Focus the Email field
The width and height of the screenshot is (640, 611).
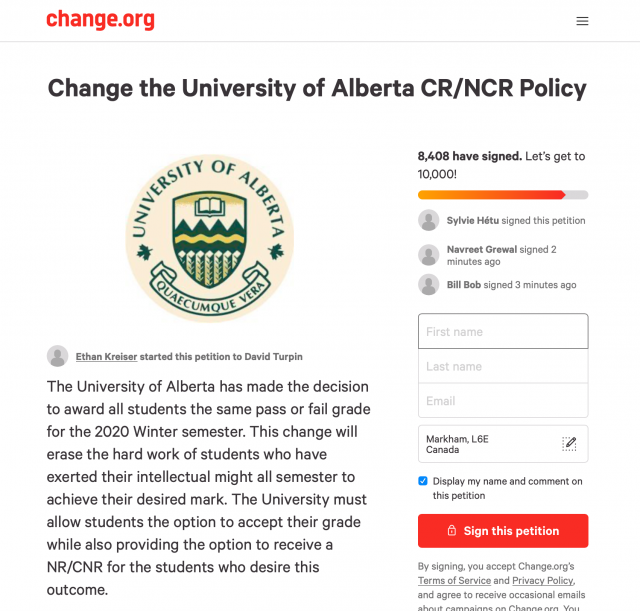coord(503,400)
